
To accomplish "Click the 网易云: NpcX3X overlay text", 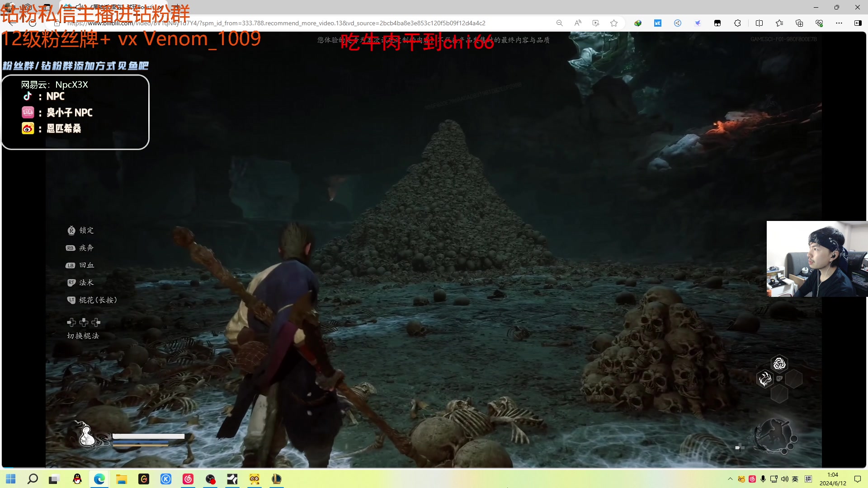I will click(x=55, y=84).
